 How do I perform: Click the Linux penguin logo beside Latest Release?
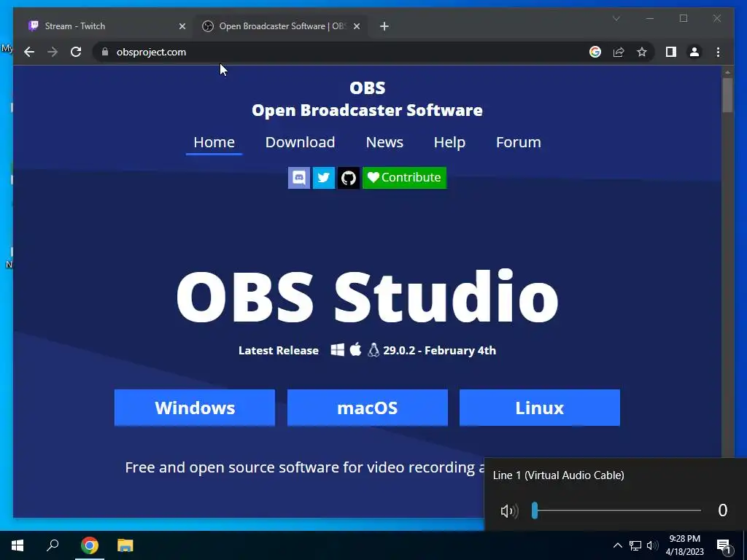373,350
